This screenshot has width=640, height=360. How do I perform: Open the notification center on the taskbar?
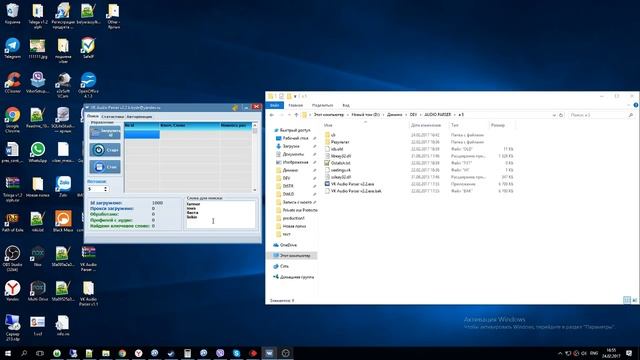tap(629, 353)
